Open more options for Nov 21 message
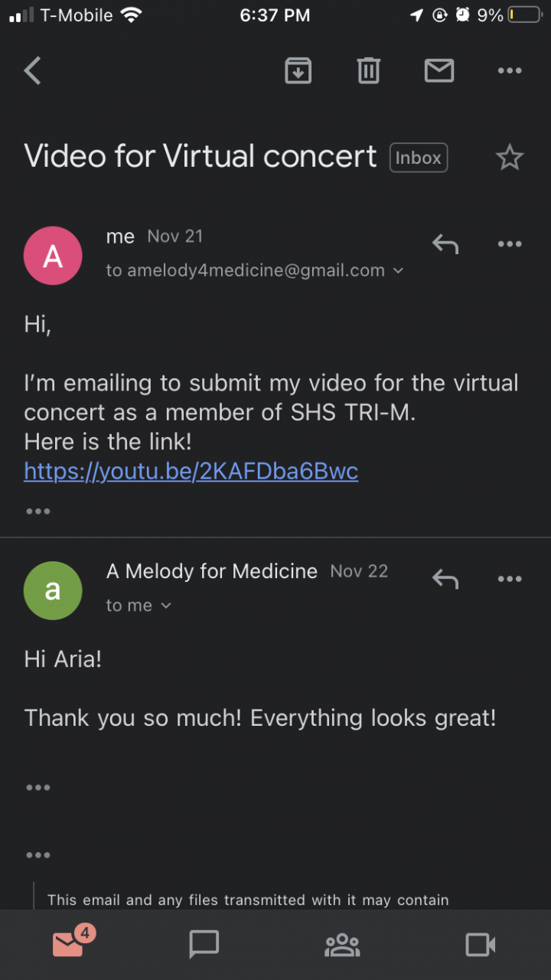Image resolution: width=551 pixels, height=980 pixels. [509, 244]
